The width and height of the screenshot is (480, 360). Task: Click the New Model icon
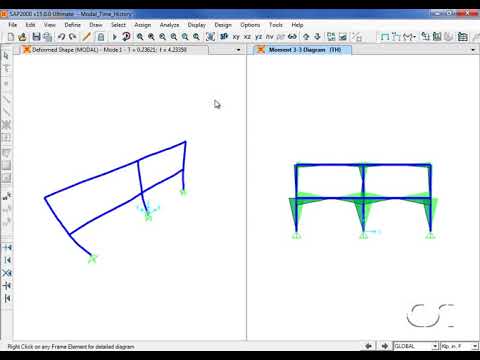[11, 37]
